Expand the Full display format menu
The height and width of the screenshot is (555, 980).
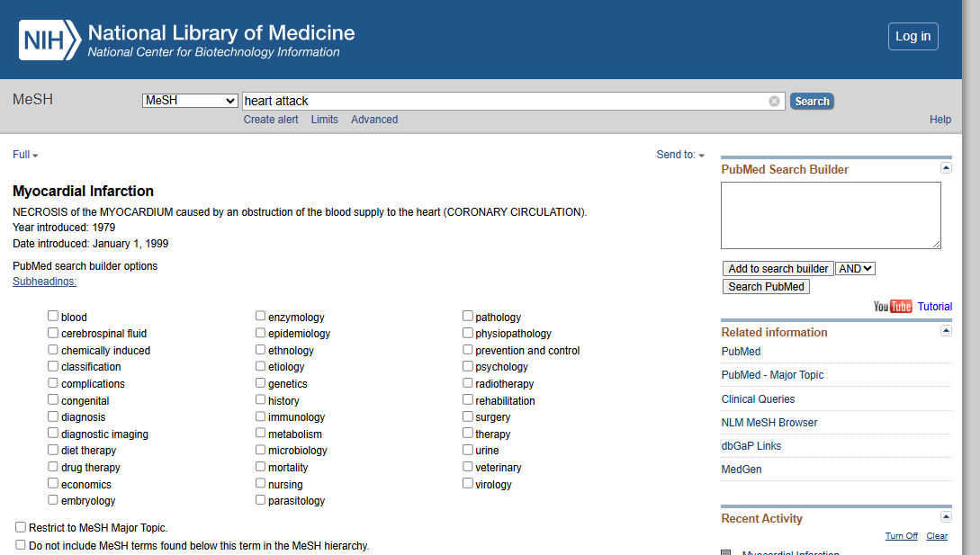25,155
